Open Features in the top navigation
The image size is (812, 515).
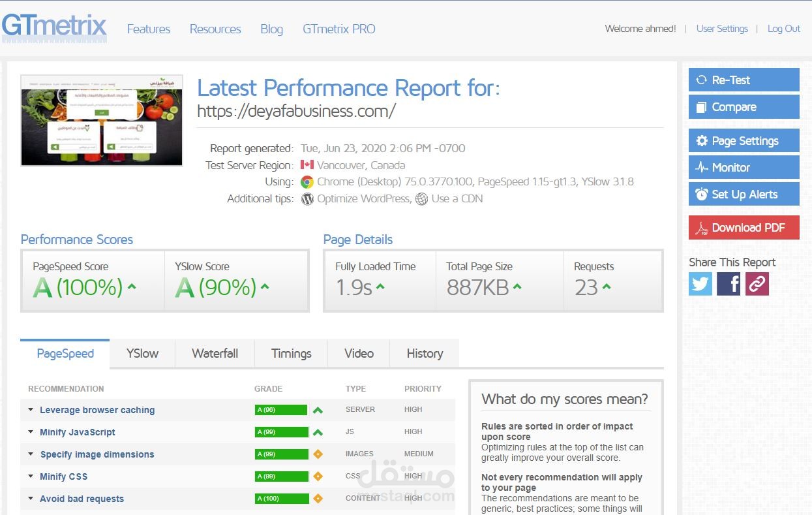tap(149, 29)
